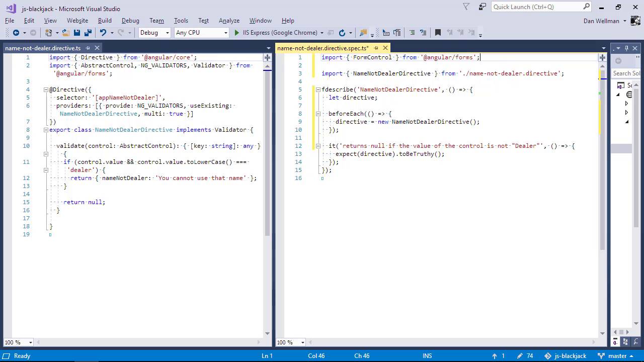Open the Tools menu
The height and width of the screenshot is (362, 644).
(x=181, y=21)
